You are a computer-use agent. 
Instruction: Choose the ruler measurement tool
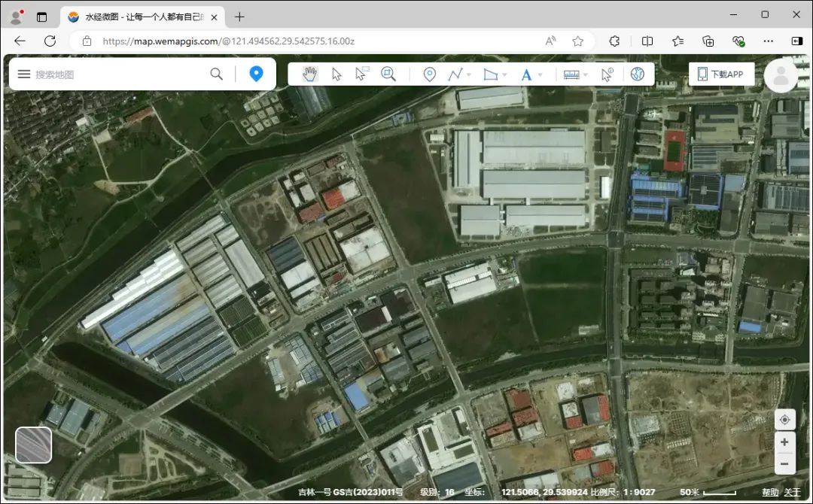click(x=571, y=74)
